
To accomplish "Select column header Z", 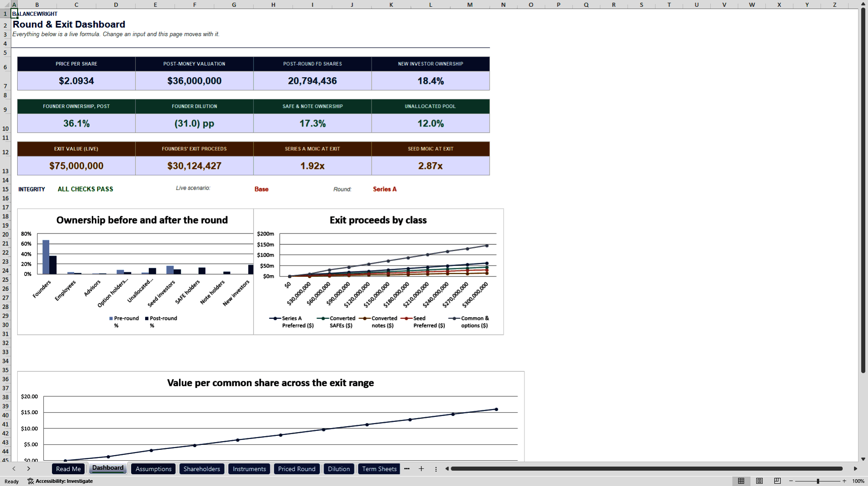I will (835, 5).
